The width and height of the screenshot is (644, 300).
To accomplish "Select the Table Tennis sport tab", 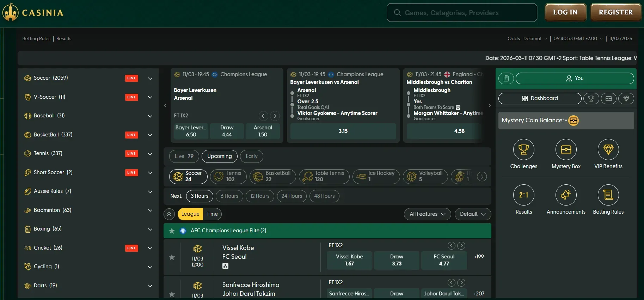I will point(324,176).
